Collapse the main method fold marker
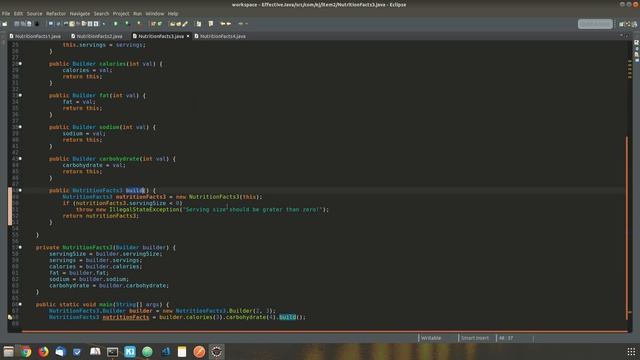The image size is (640, 360). [20, 304]
